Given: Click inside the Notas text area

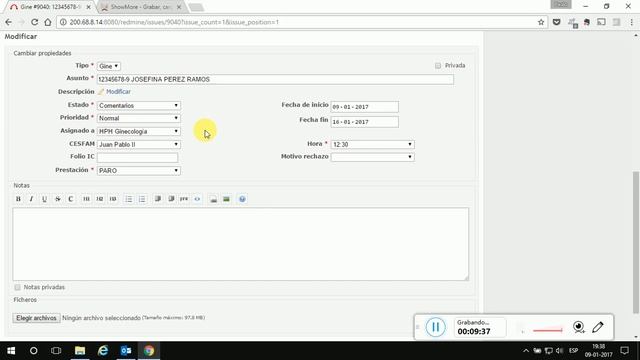Looking at the screenshot, I should 240,244.
